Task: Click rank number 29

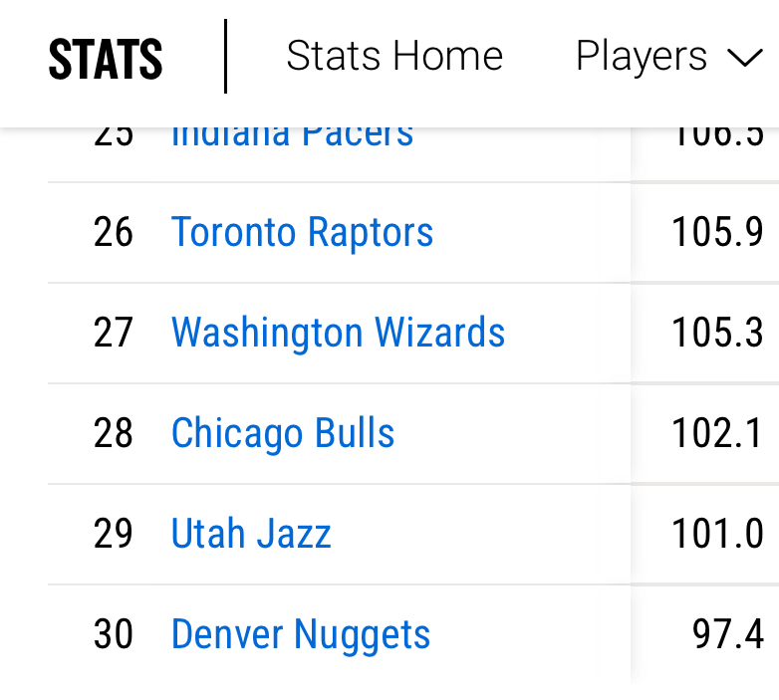Action: pos(114,534)
